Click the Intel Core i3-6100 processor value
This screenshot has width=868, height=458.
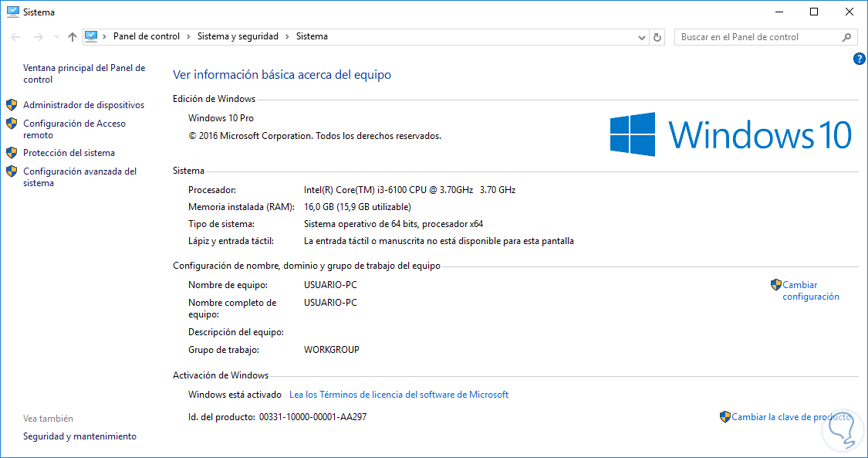(x=410, y=190)
